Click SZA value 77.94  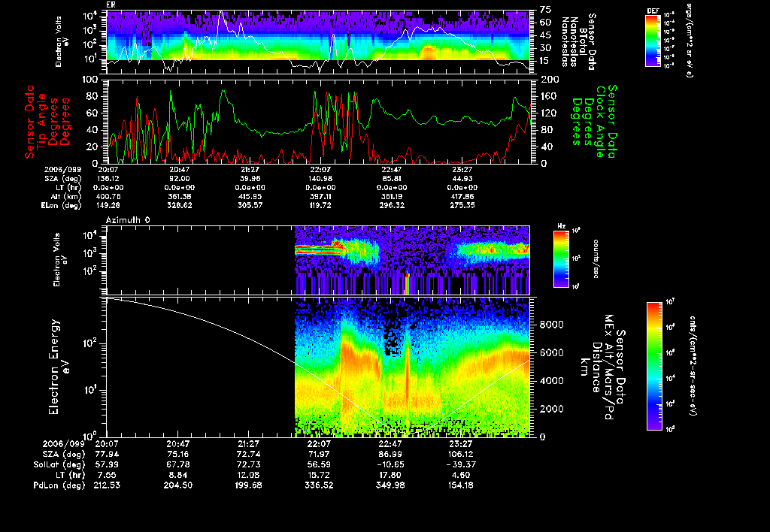(107, 454)
